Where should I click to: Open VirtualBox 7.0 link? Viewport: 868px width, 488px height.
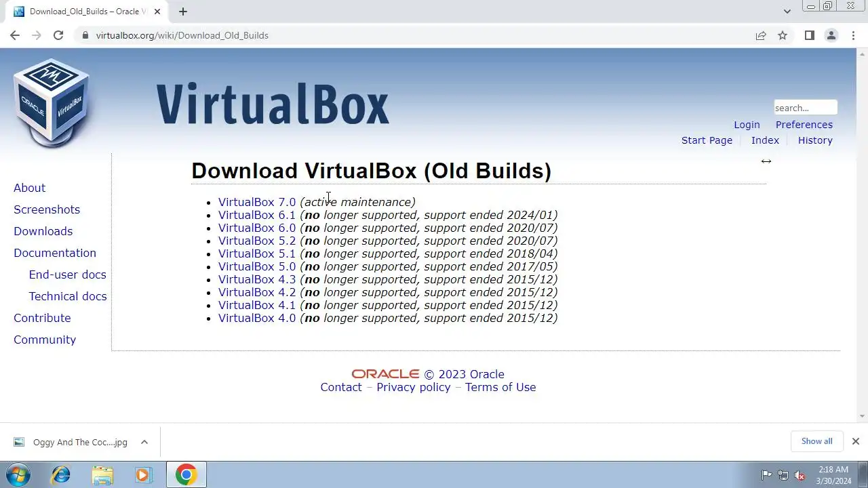click(257, 202)
